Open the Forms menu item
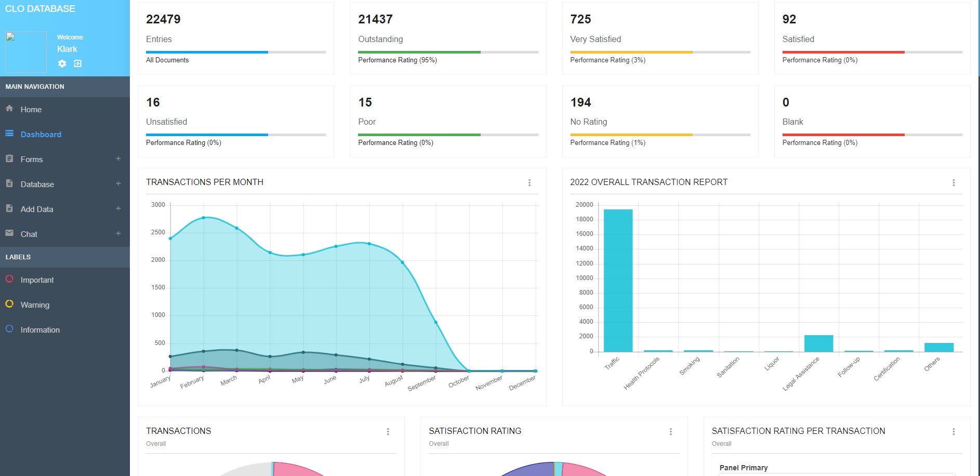 pyautogui.click(x=65, y=160)
